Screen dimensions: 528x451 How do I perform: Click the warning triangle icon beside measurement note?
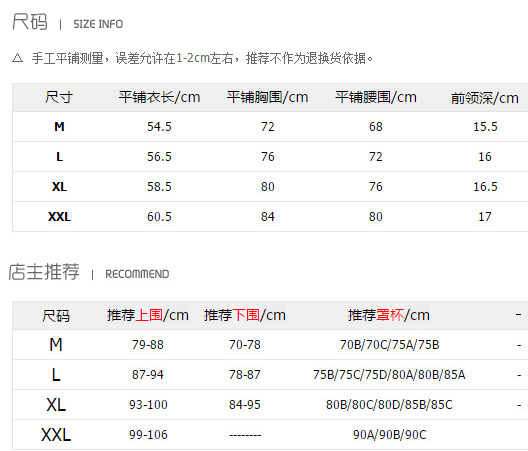pyautogui.click(x=18, y=58)
